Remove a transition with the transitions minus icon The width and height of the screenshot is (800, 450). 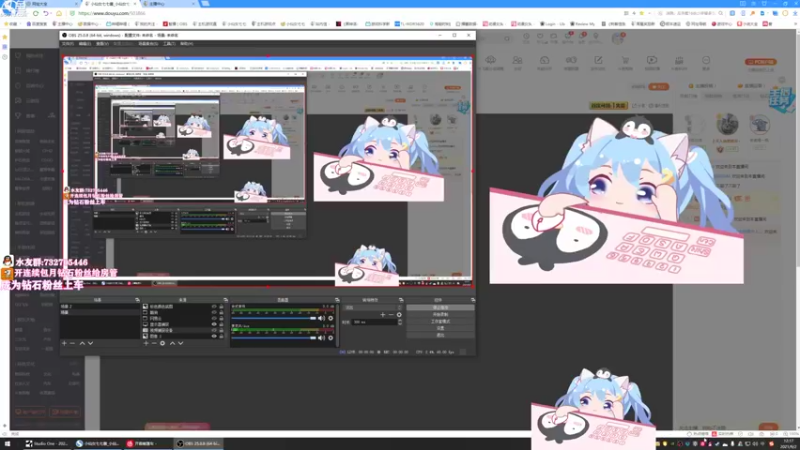tap(391, 315)
